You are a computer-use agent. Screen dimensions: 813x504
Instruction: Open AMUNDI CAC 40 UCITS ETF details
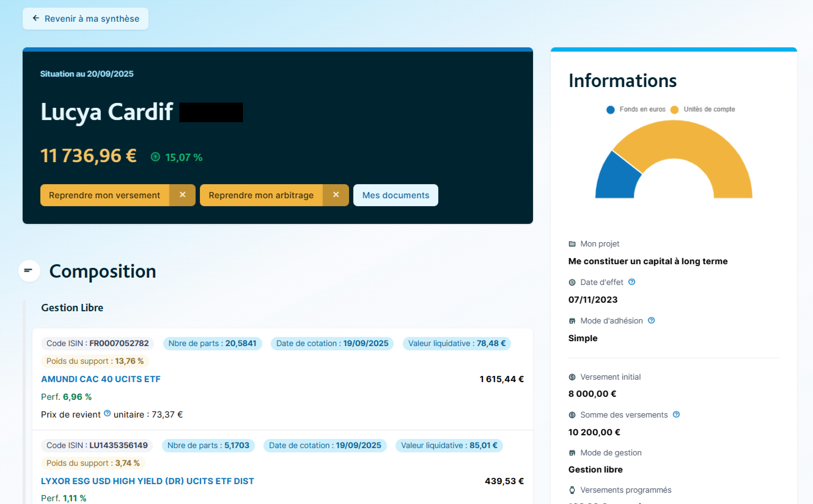coord(101,379)
